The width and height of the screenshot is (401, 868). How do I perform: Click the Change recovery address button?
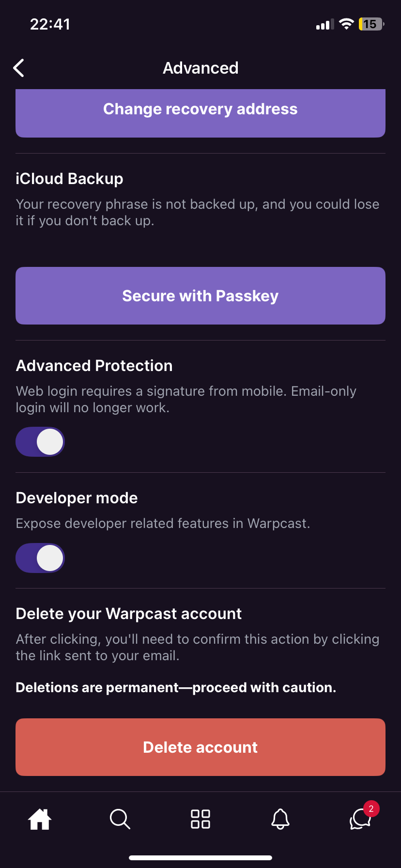coord(200,109)
